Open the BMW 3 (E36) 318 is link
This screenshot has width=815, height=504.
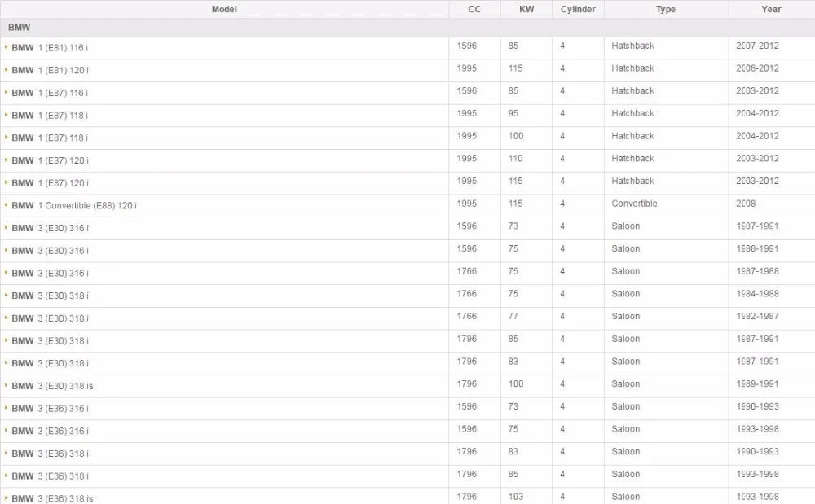click(52, 498)
